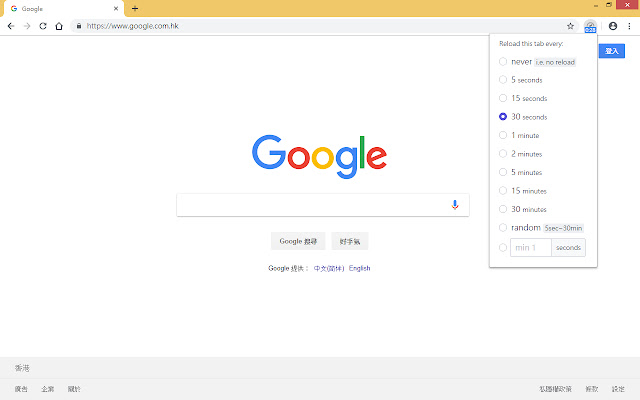Open the Chrome profile avatar icon

[613, 26]
